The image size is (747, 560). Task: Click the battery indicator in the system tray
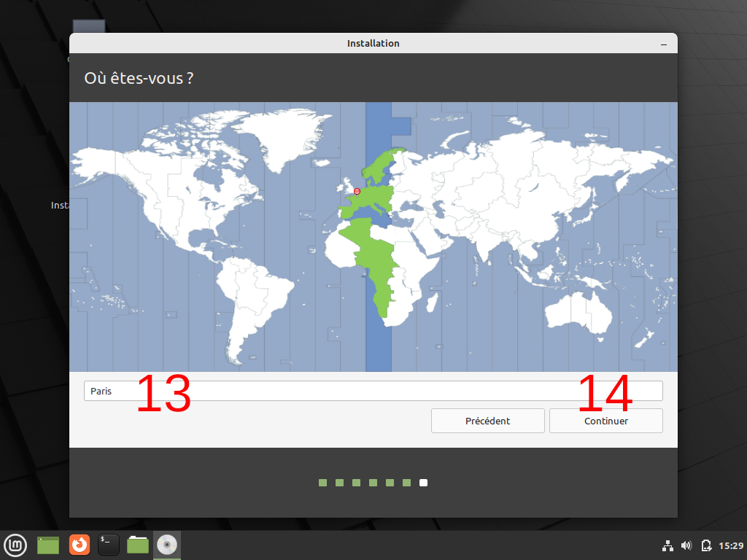pyautogui.click(x=705, y=545)
